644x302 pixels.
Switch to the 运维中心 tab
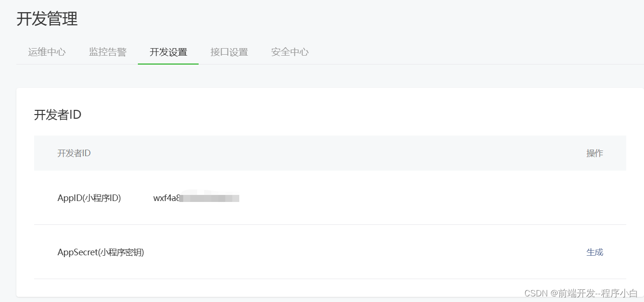[x=46, y=52]
